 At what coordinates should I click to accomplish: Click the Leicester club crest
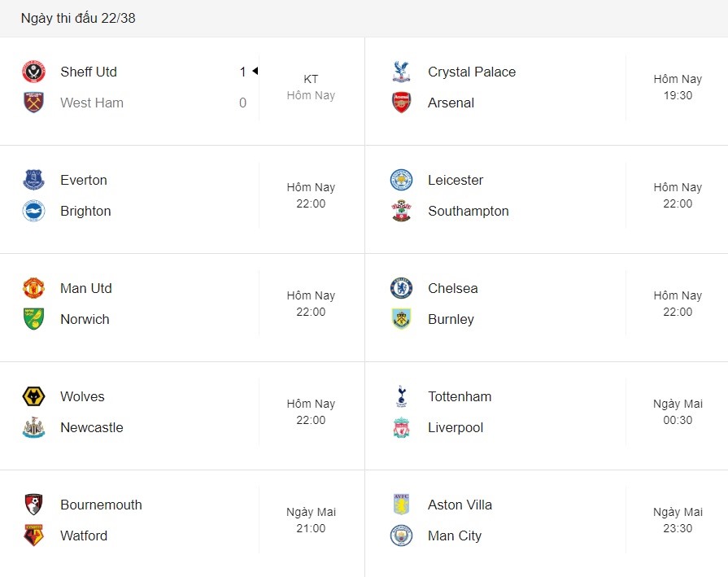[x=401, y=180]
